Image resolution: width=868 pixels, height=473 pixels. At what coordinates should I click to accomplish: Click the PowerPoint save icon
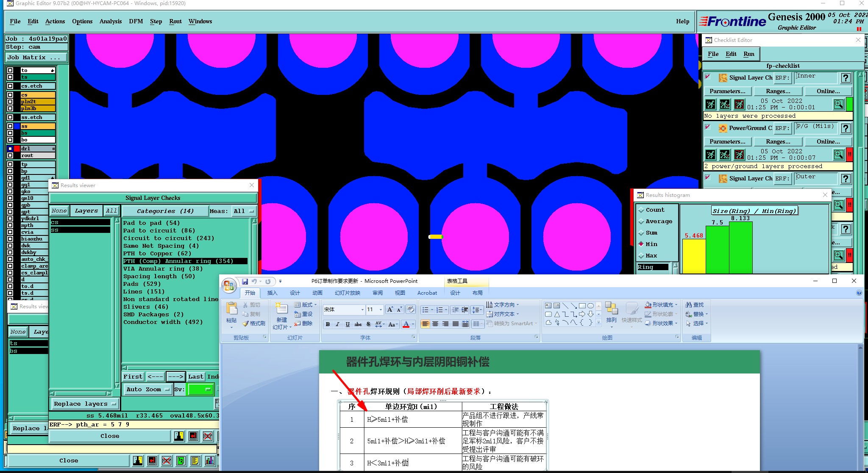[245, 281]
